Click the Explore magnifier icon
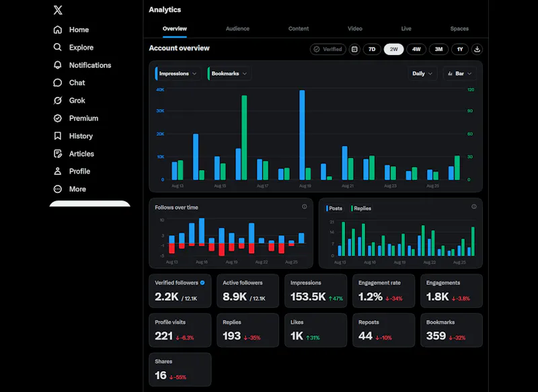Image resolution: width=538 pixels, height=392 pixels. [58, 47]
